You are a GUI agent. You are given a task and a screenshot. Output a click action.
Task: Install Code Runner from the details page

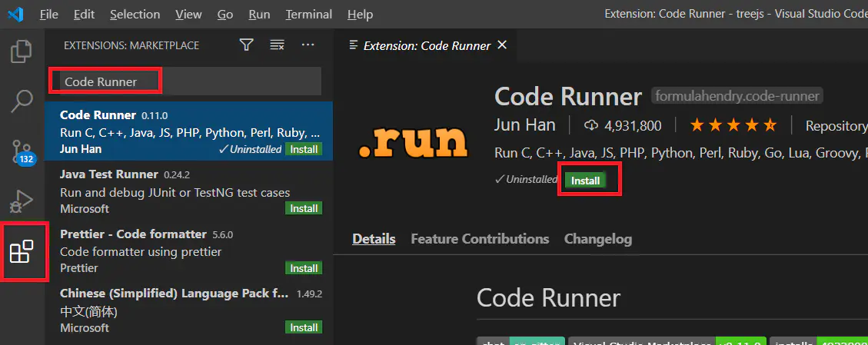pos(585,181)
